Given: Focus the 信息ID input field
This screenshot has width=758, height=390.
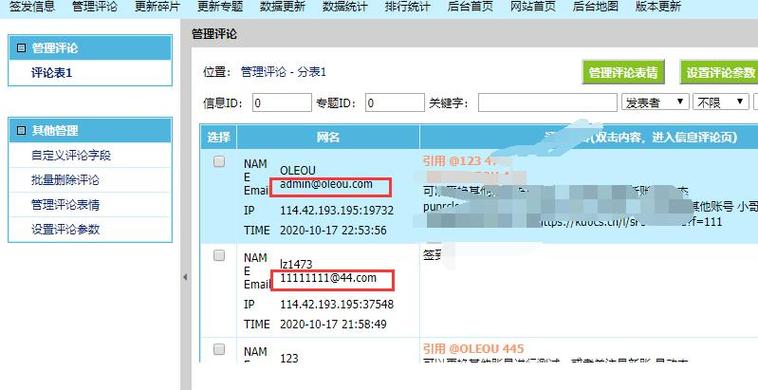Looking at the screenshot, I should click(x=282, y=103).
